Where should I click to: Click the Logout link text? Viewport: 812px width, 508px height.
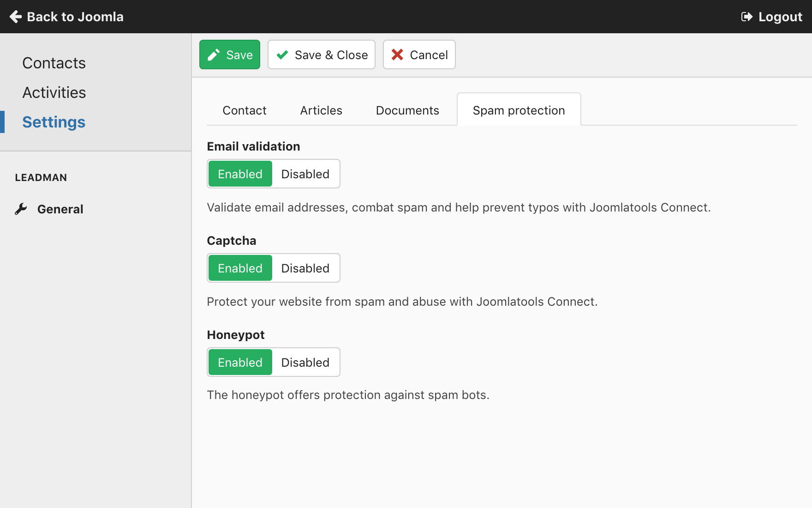pyautogui.click(x=780, y=17)
